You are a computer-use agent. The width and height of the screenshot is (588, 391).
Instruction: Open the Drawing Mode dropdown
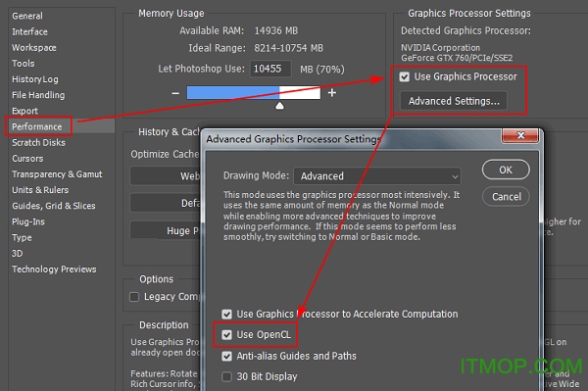coord(377,176)
